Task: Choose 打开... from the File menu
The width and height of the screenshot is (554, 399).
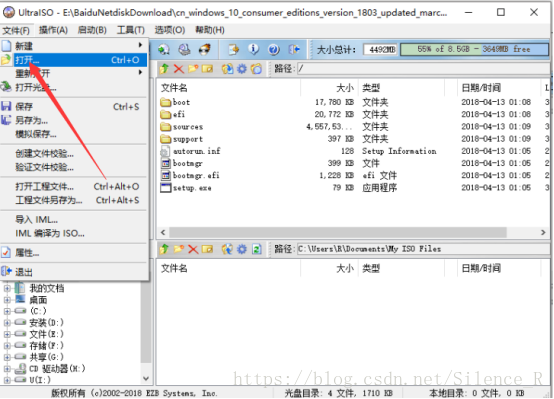Action: click(x=74, y=60)
